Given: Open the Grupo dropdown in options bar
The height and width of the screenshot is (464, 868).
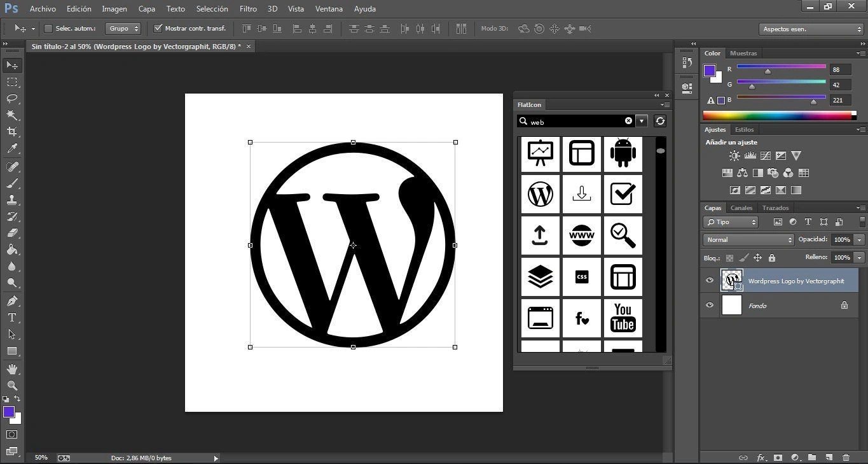Looking at the screenshot, I should [x=123, y=29].
